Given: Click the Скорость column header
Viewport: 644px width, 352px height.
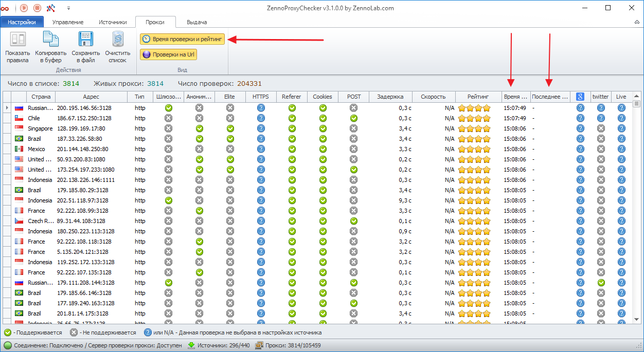Looking at the screenshot, I should pyautogui.click(x=434, y=97).
